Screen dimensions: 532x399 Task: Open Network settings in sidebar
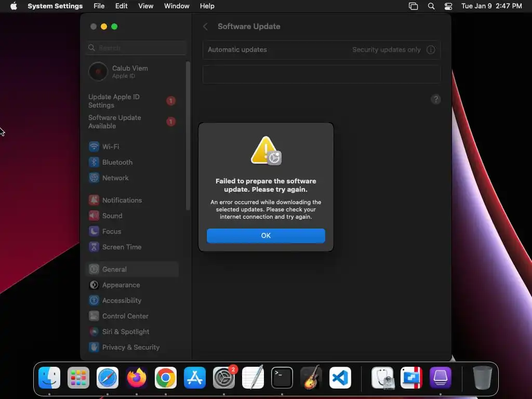(x=132, y=178)
